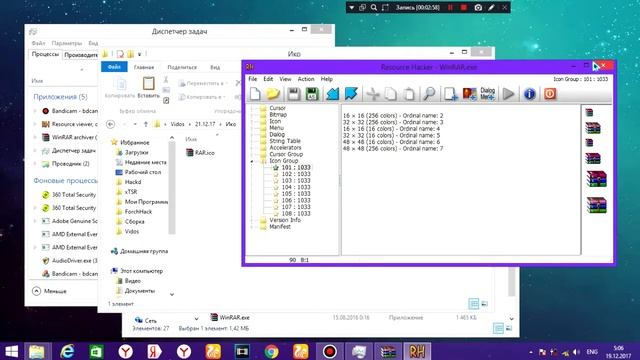Viewport: 640px width, 360px height.
Task: Click the Compile Script play icon
Action: pyautogui.click(x=508, y=94)
